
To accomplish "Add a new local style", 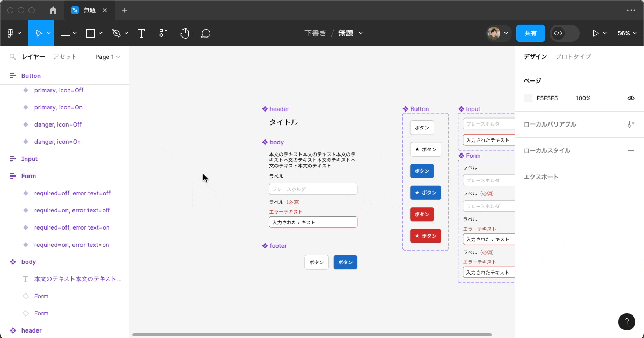I will (x=631, y=151).
